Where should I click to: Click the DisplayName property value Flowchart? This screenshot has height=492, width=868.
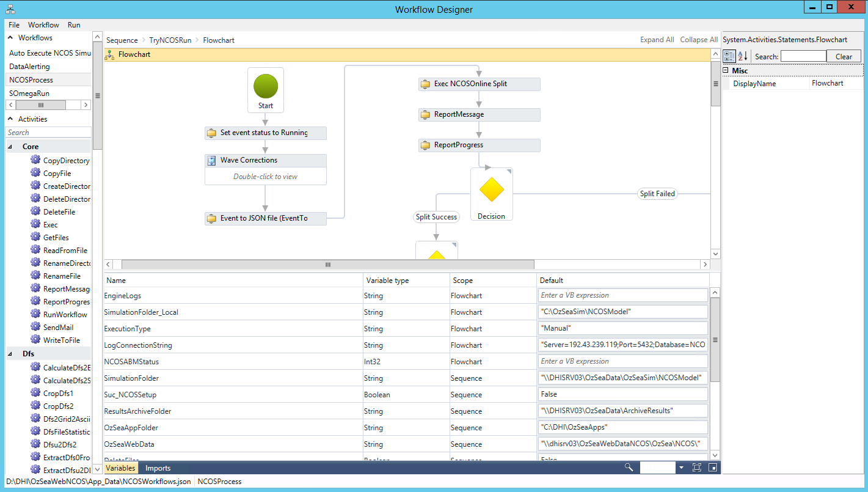(x=827, y=83)
